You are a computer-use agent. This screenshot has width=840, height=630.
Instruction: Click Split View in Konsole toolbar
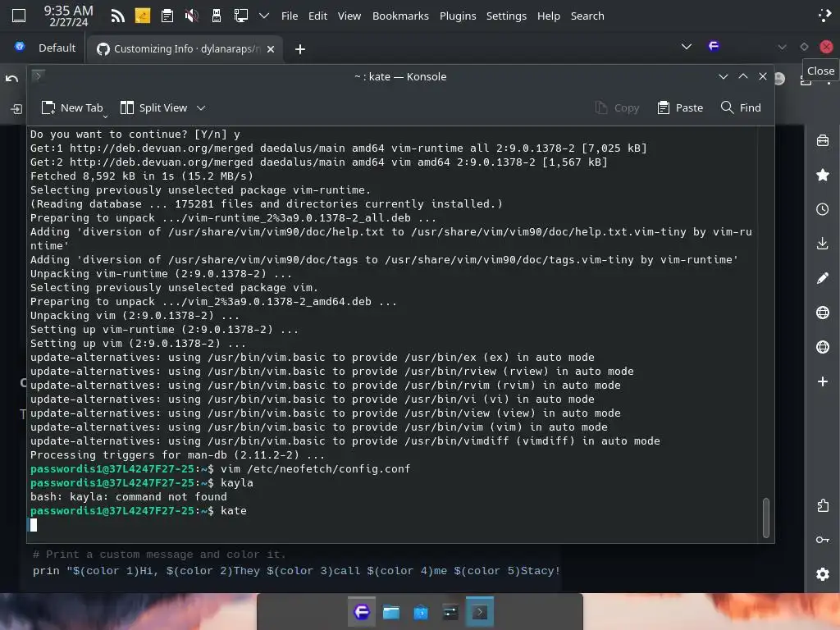[x=153, y=107]
